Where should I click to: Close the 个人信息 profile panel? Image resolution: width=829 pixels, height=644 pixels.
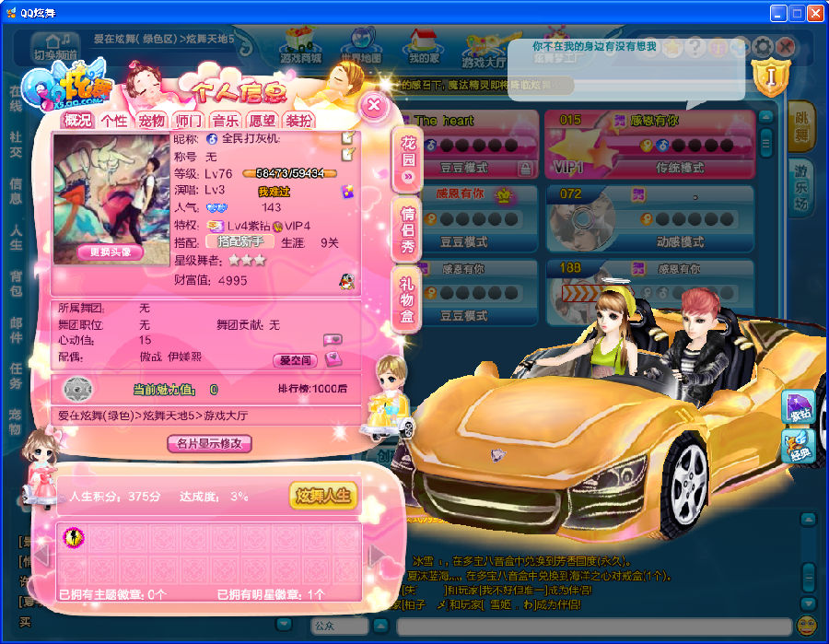(374, 105)
